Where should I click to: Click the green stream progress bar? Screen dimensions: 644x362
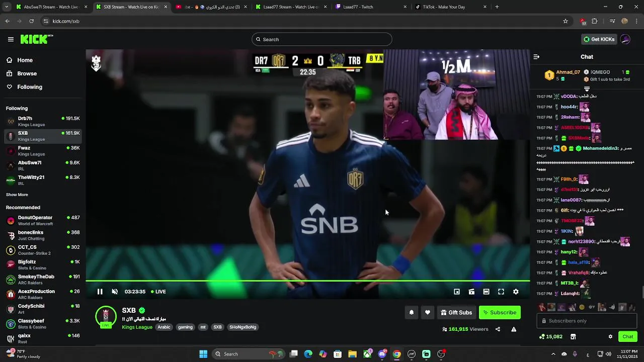(307, 281)
